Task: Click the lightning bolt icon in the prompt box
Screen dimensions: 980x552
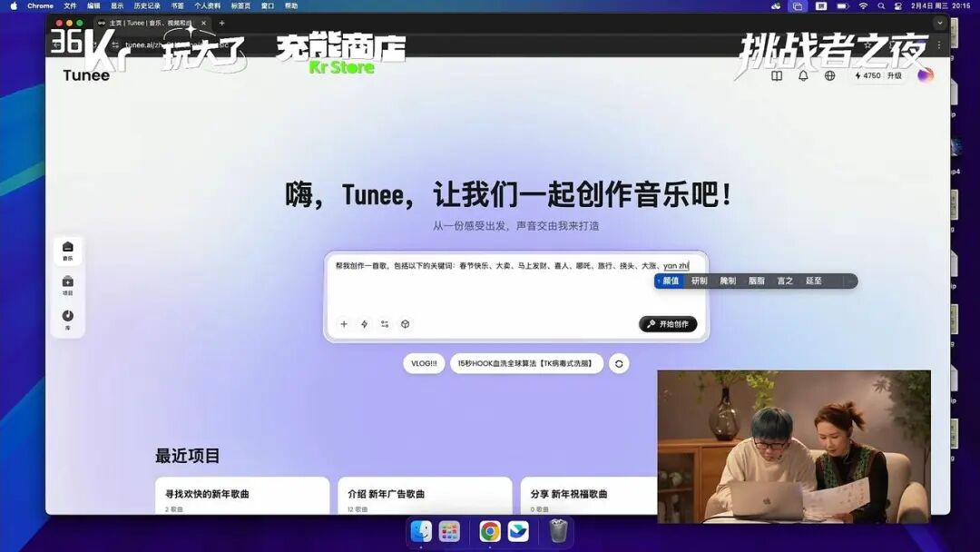Action: point(365,324)
